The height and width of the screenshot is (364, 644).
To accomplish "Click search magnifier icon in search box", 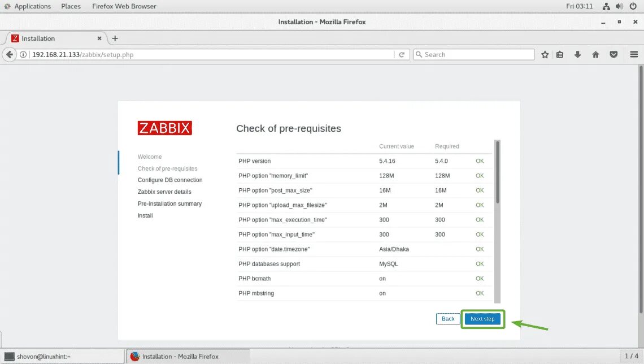I will pyautogui.click(x=419, y=54).
